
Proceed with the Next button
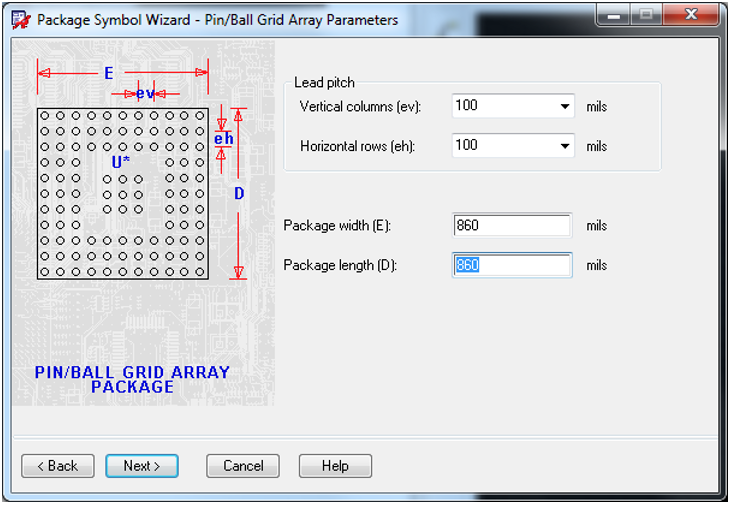142,466
